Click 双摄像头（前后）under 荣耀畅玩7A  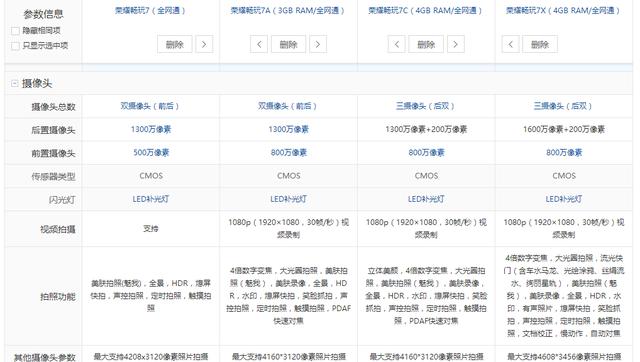tap(288, 106)
